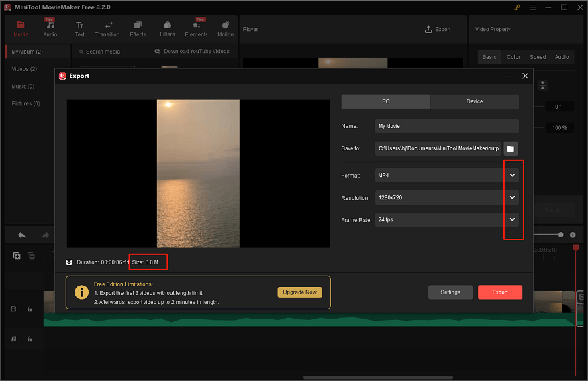This screenshot has width=588, height=381.
Task: Click the audio track music note icon
Action: click(13, 339)
